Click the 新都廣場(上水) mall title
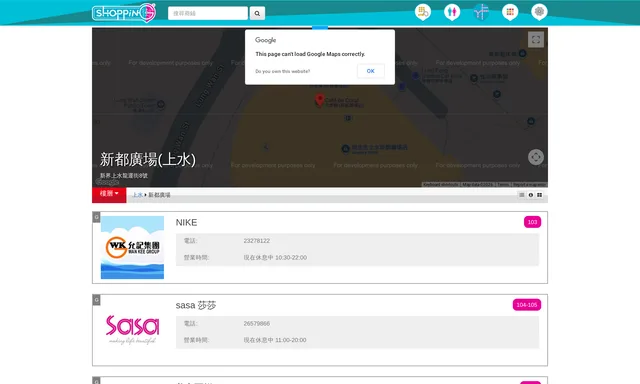Image resolution: width=640 pixels, height=384 pixels. [x=148, y=160]
